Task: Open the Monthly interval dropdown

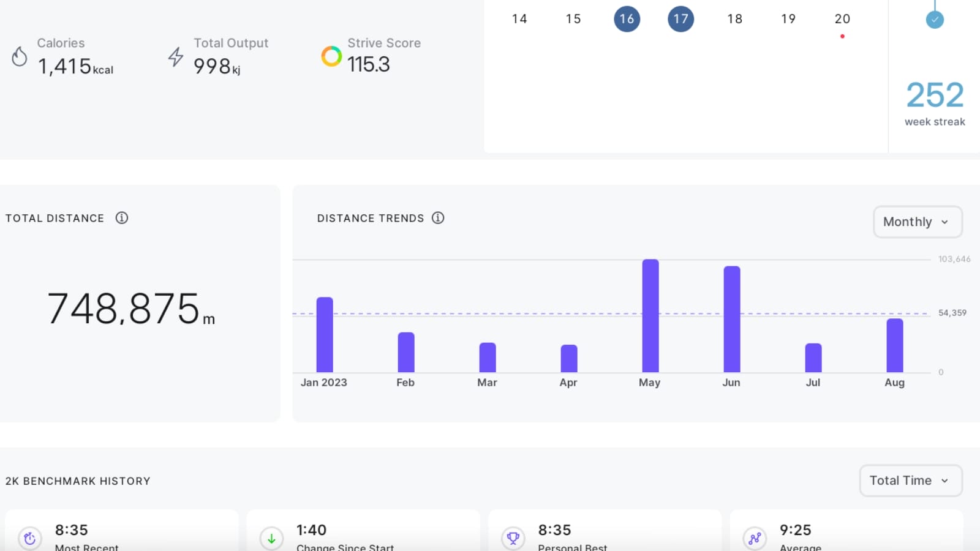Action: tap(917, 222)
